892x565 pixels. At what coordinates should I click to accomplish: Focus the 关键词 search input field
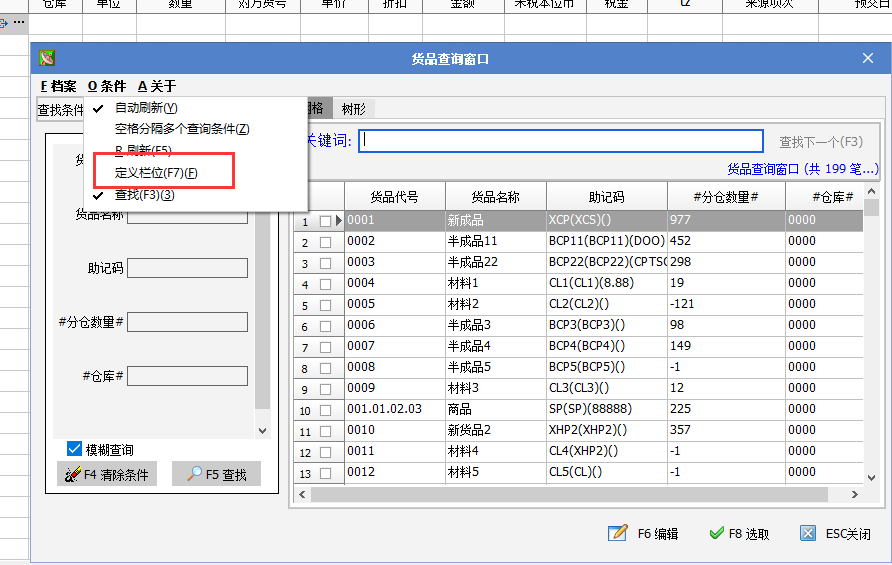[561, 141]
